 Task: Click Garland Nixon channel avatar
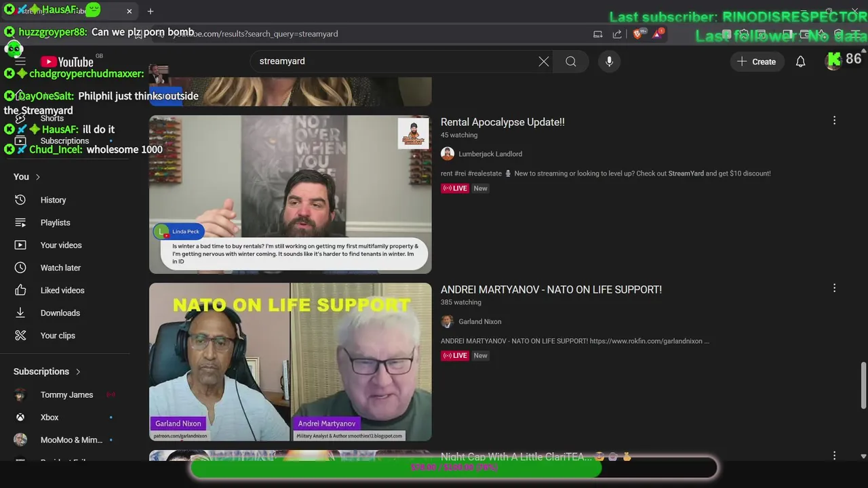(448, 321)
